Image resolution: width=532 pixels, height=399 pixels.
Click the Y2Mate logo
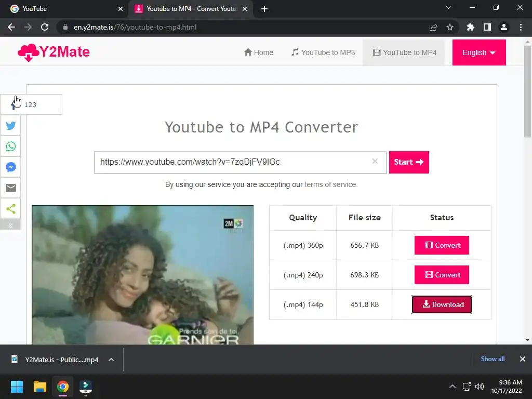pos(54,52)
